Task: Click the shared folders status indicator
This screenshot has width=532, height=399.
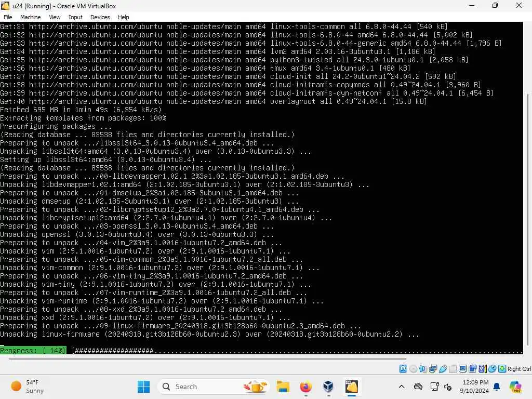Action: point(453,369)
